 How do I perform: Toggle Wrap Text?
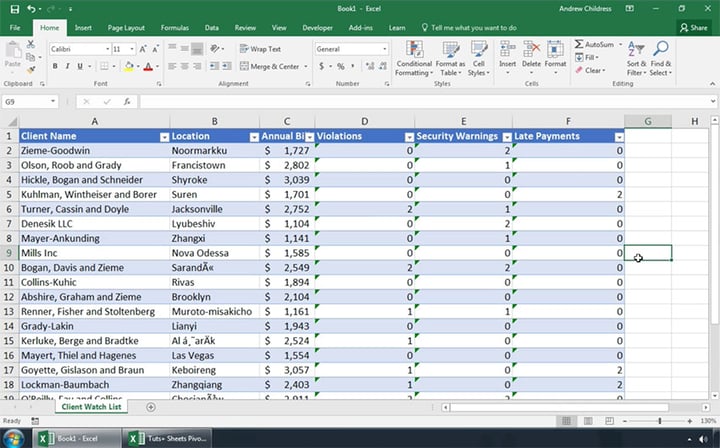pyautogui.click(x=260, y=49)
